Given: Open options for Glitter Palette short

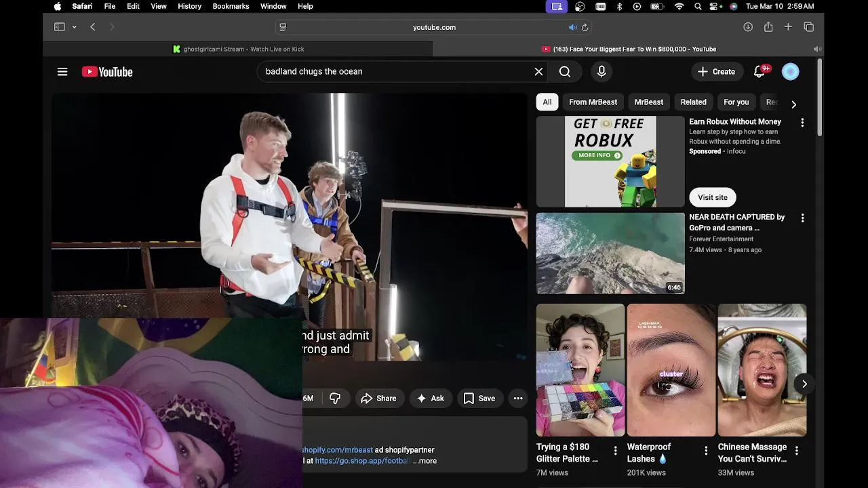Looking at the screenshot, I should [616, 451].
